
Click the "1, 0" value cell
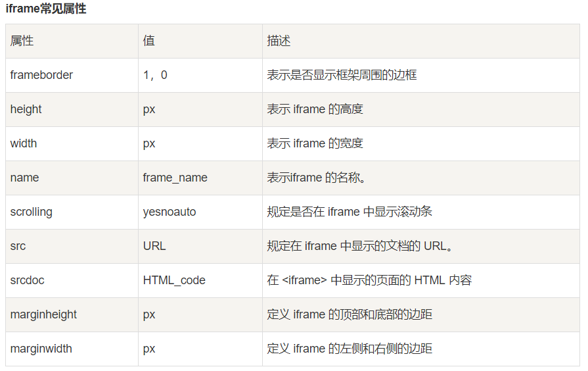[x=155, y=75]
